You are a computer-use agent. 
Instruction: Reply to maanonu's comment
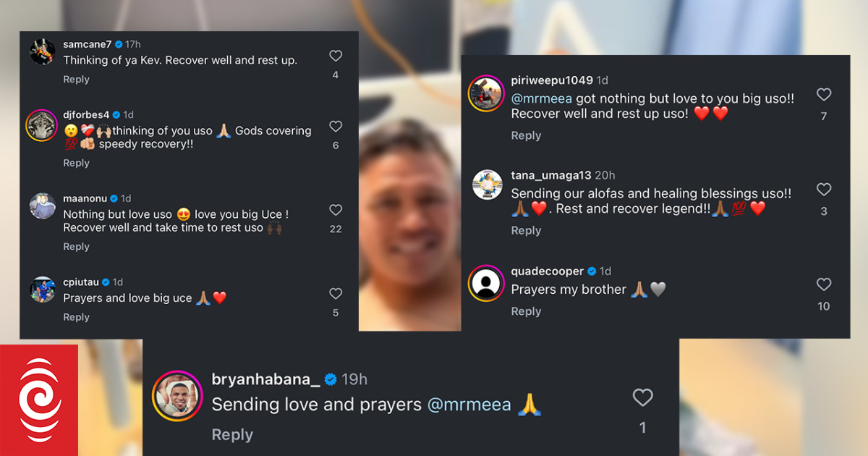coord(76,247)
